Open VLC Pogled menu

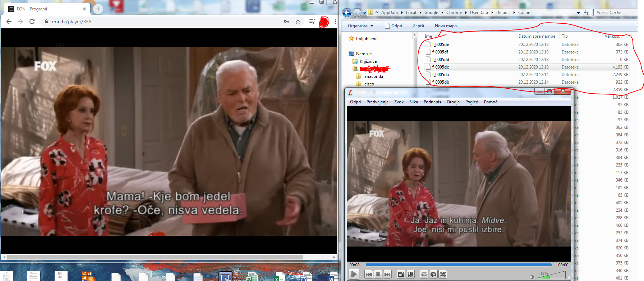click(x=472, y=102)
